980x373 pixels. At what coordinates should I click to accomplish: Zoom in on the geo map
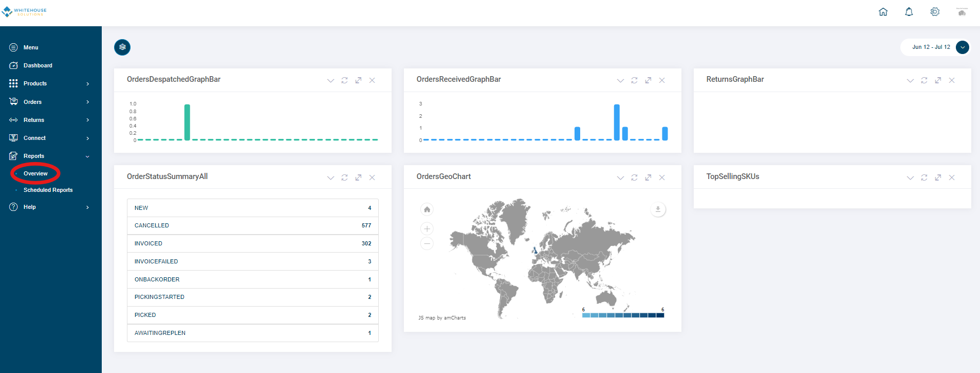pos(427,229)
